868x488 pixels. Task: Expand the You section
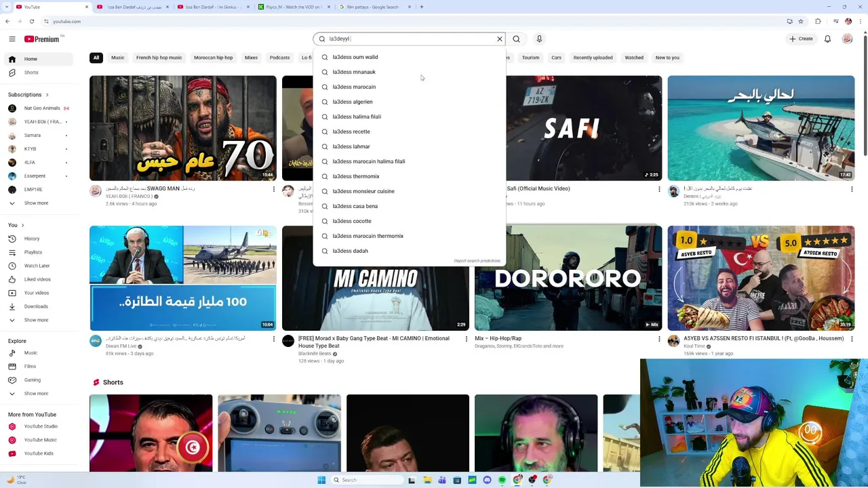(x=16, y=224)
